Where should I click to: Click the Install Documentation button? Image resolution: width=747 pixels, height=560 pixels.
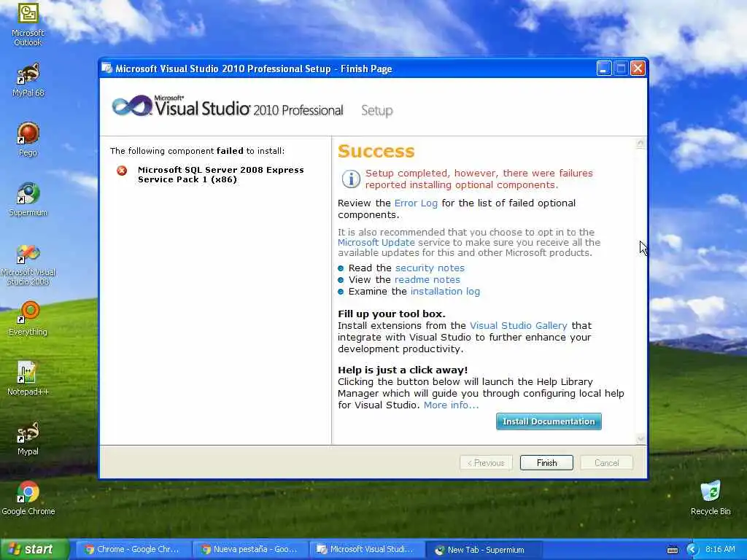coord(549,421)
